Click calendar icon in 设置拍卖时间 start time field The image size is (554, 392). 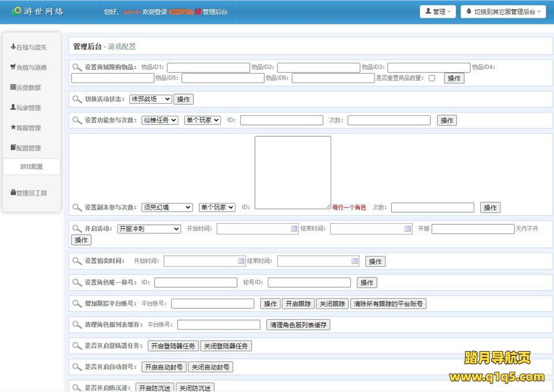[241, 261]
